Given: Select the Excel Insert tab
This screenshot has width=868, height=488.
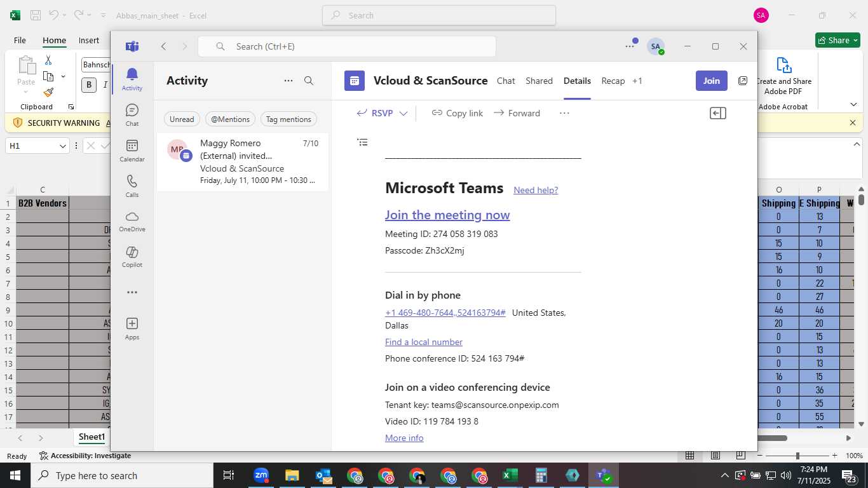Looking at the screenshot, I should [89, 40].
